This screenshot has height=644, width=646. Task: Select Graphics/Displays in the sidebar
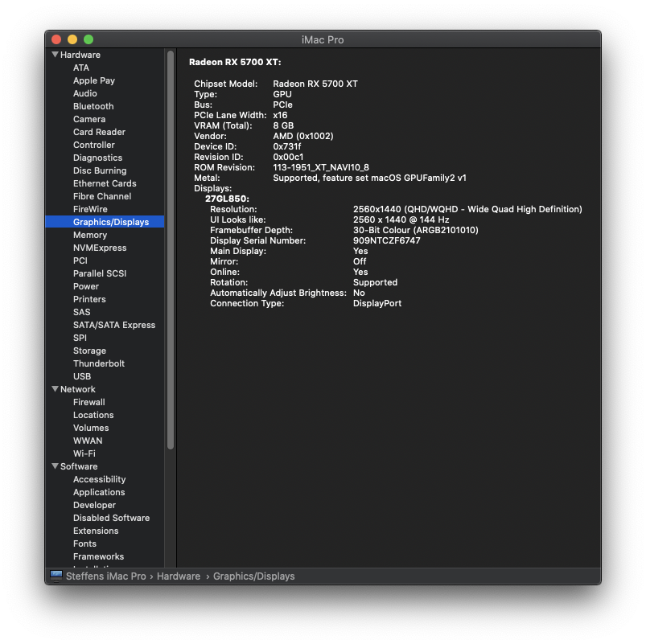[x=110, y=222]
